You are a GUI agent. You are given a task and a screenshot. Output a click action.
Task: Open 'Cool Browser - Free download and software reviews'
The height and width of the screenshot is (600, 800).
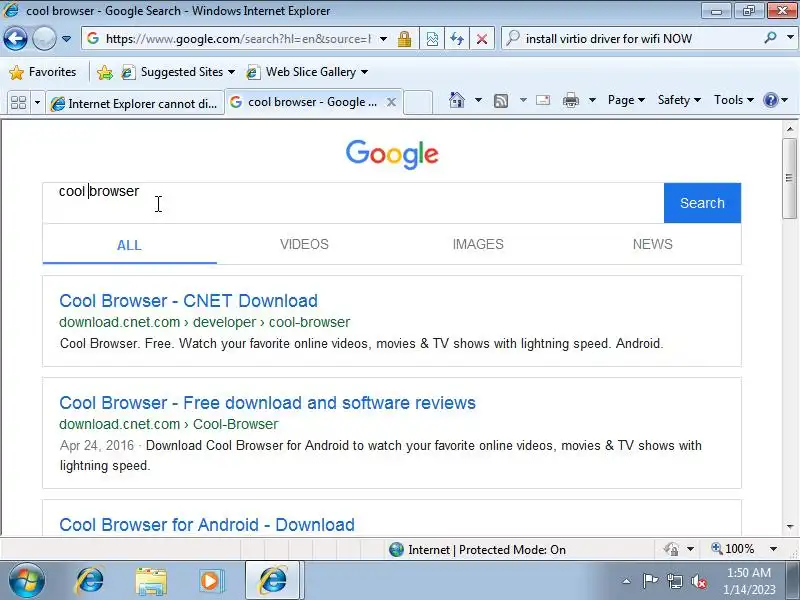coord(267,403)
